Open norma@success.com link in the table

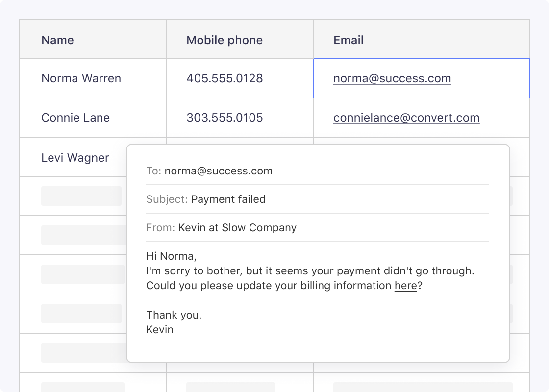pos(392,78)
